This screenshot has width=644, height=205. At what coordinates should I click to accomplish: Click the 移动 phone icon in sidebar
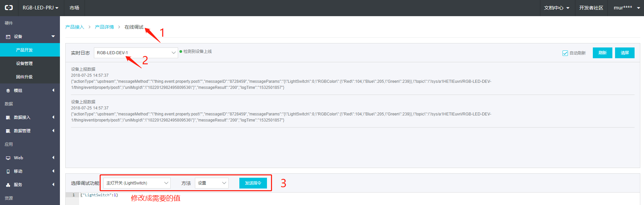coord(8,171)
